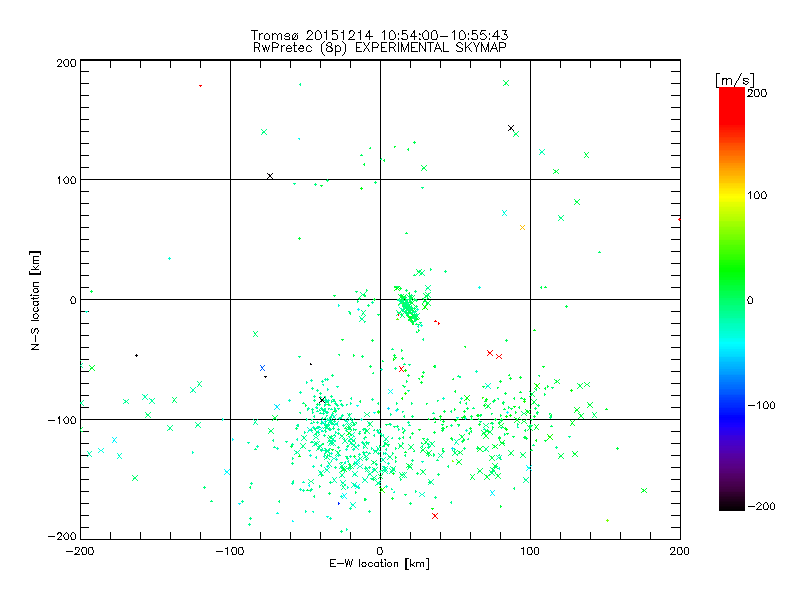Screen dimensions: 800x600
Task: Click the orange cross marker near E-W 95 km
Action: tap(522, 228)
